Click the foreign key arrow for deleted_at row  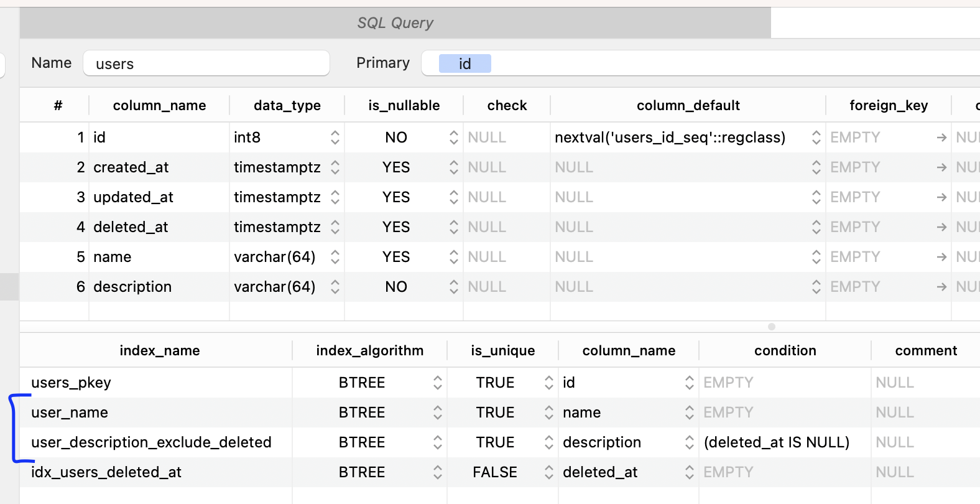pyautogui.click(x=941, y=227)
